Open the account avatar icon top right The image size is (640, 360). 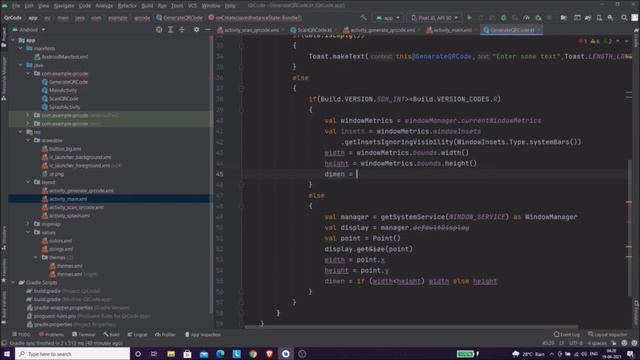tap(635, 18)
